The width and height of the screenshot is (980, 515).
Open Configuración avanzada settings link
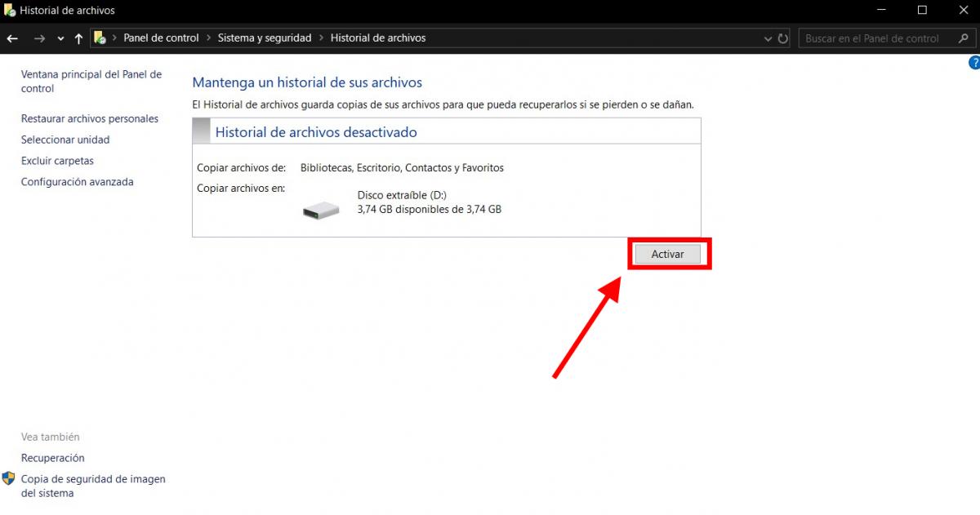(x=77, y=182)
